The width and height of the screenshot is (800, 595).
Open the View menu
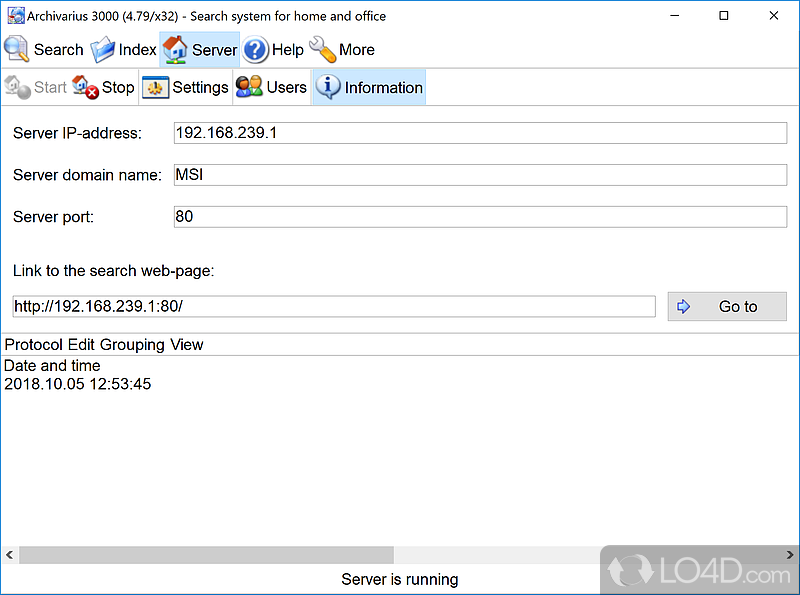pyautogui.click(x=187, y=344)
